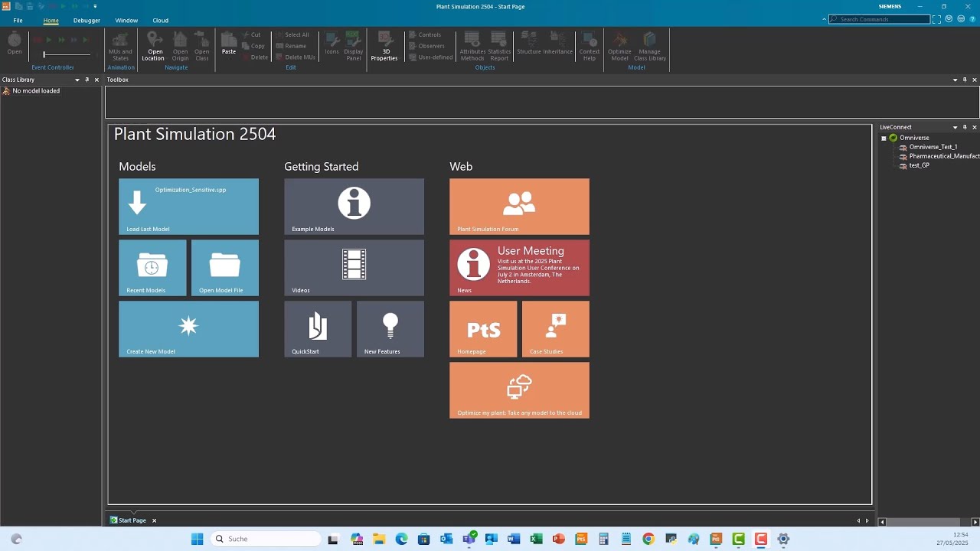Click the Search Commands input field
The height and width of the screenshot is (551, 980).
tap(879, 19)
